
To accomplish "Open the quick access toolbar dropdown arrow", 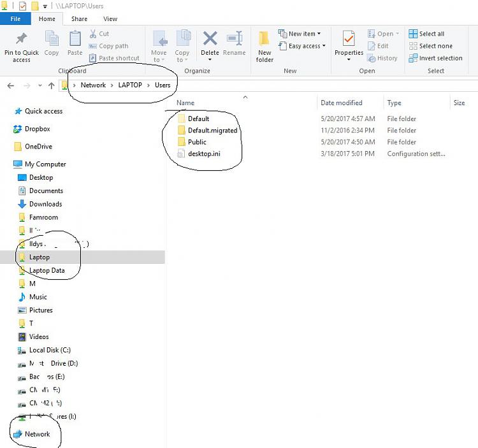I will coord(45,6).
